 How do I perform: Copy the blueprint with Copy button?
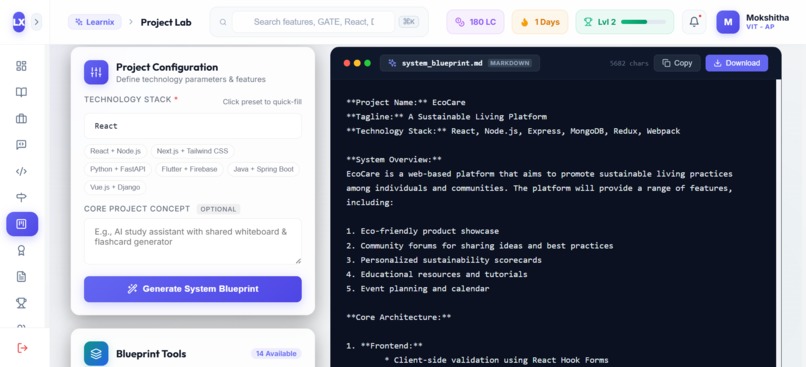[677, 63]
